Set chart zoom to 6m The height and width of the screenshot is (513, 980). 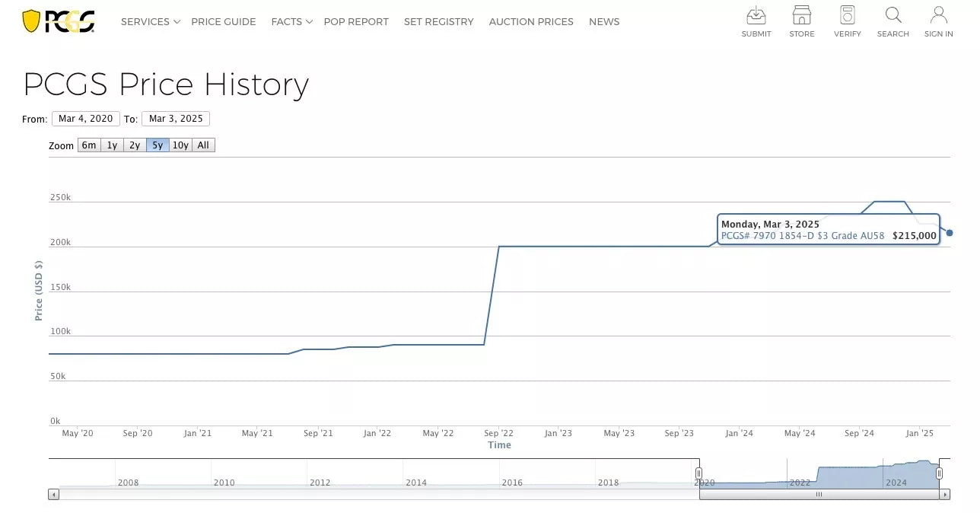coord(89,145)
